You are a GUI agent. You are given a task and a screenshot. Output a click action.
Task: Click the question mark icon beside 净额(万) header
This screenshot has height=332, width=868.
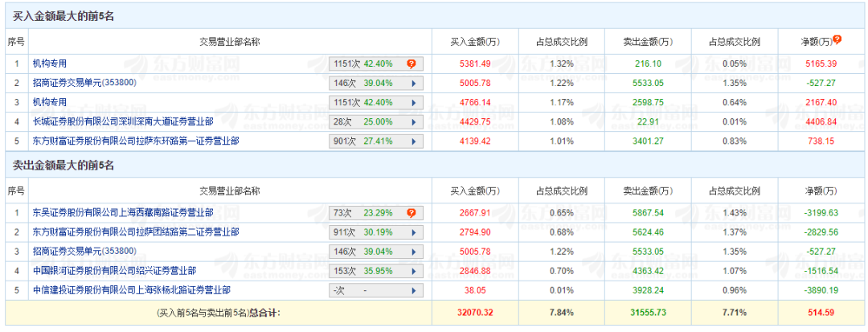click(837, 39)
